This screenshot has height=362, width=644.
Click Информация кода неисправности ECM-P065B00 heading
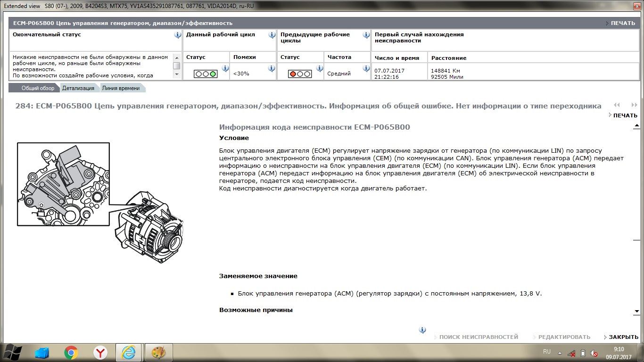(x=315, y=127)
